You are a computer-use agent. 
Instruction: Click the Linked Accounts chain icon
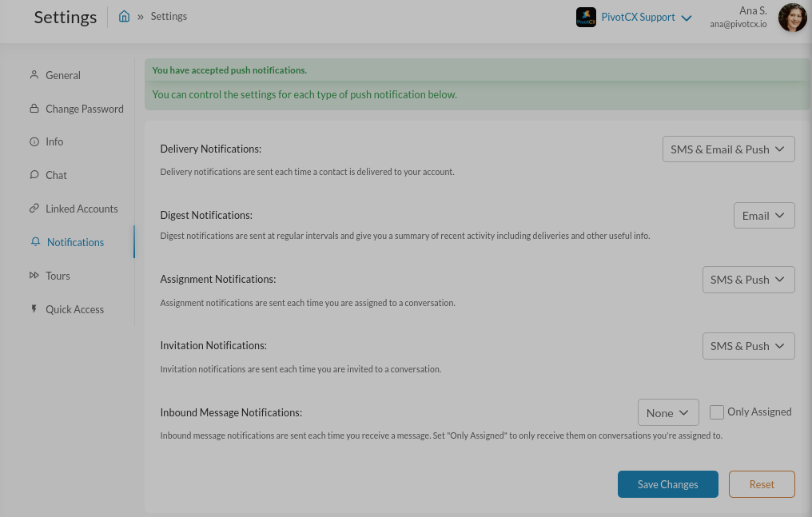[x=34, y=209]
